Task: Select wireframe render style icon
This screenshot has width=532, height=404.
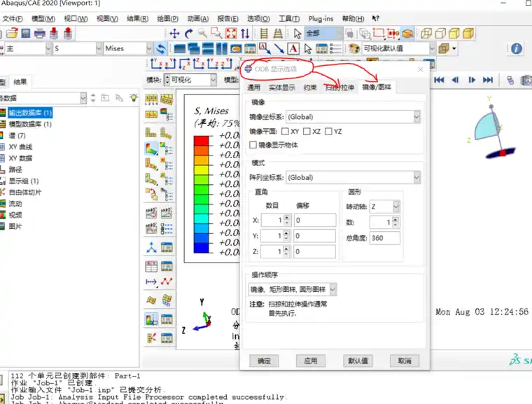Action: click(x=426, y=34)
